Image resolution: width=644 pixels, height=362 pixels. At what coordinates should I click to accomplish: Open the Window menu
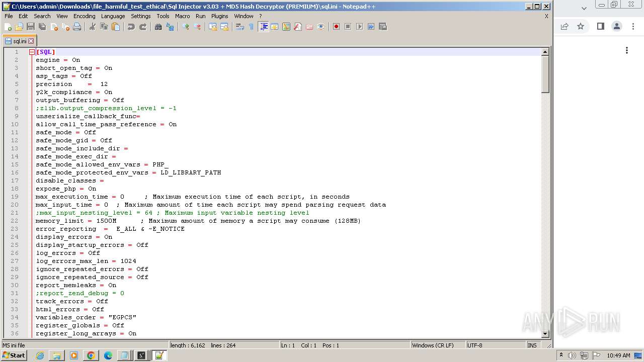(244, 16)
